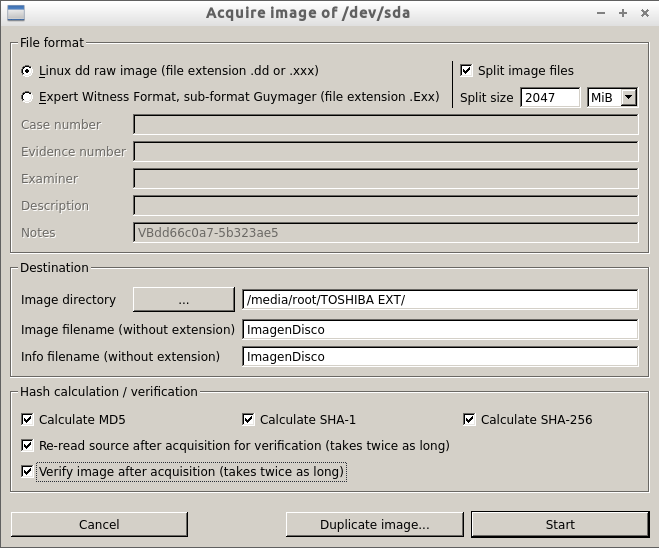The width and height of the screenshot is (659, 548).
Task: Close the Acquire image dialog
Action: pos(643,13)
